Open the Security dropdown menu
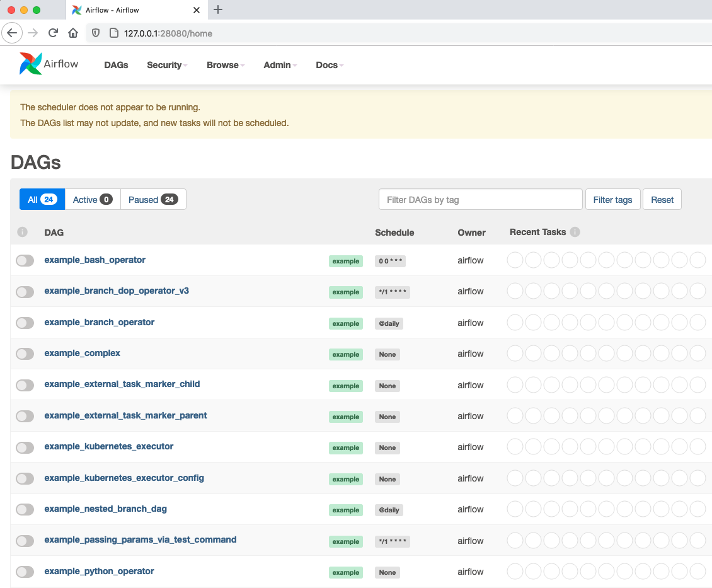This screenshot has width=712, height=588. 167,65
